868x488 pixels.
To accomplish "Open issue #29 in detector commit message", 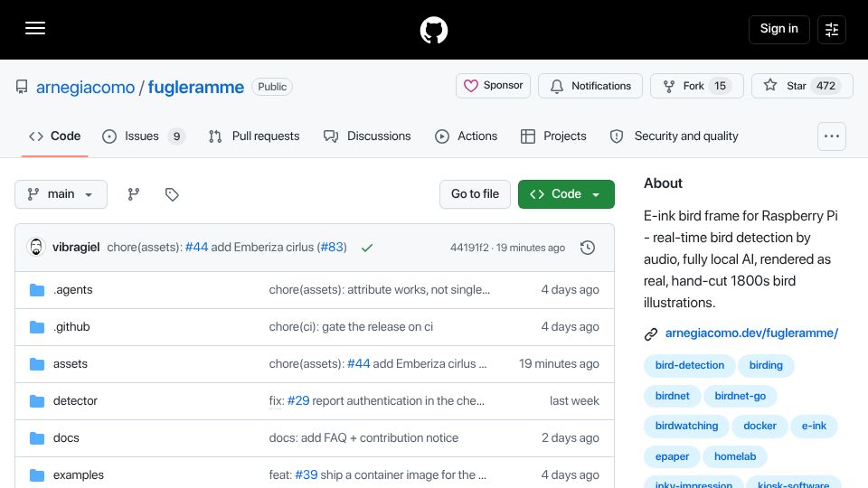I will pos(298,401).
